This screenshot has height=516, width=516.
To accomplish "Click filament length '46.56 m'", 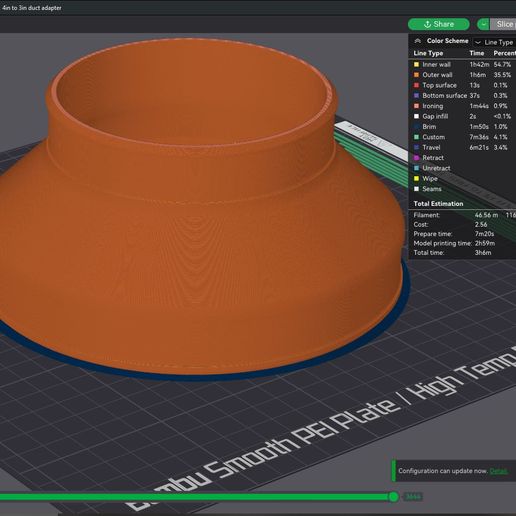I will tap(486, 215).
